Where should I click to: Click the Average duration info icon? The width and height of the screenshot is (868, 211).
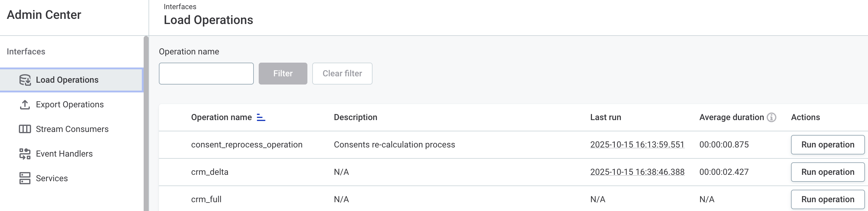(x=772, y=117)
